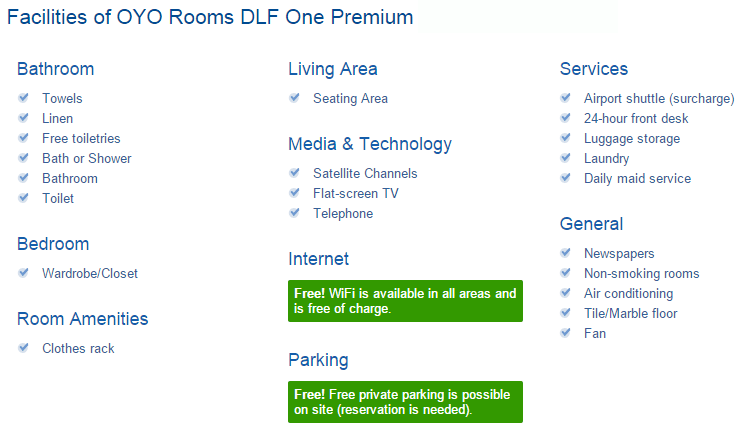
Task: Click the checkmark beside Newspapers
Action: coord(566,253)
